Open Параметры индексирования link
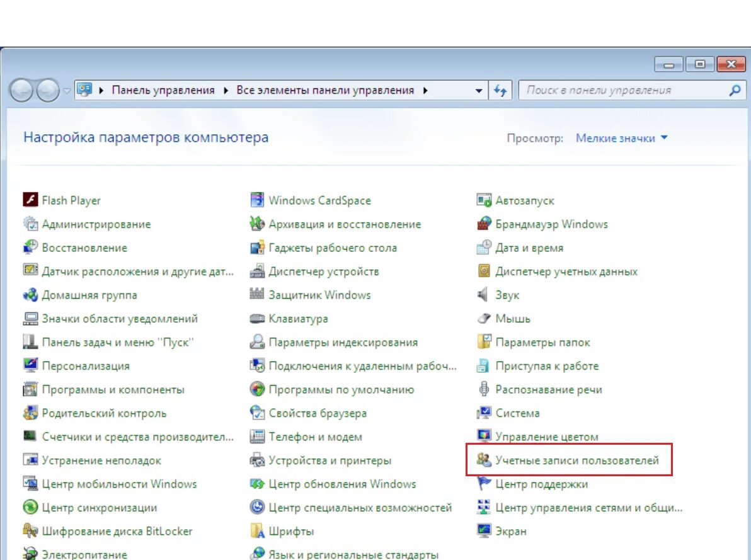 (343, 343)
